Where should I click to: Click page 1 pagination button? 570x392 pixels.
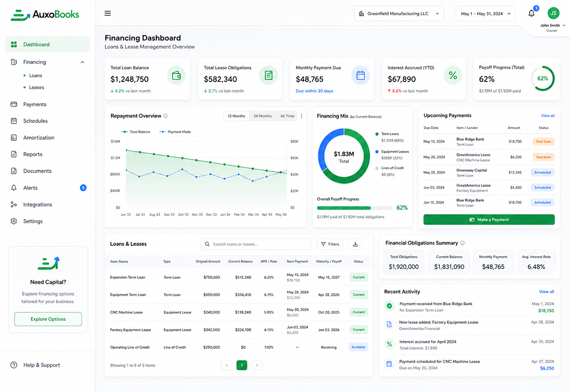pos(242,365)
